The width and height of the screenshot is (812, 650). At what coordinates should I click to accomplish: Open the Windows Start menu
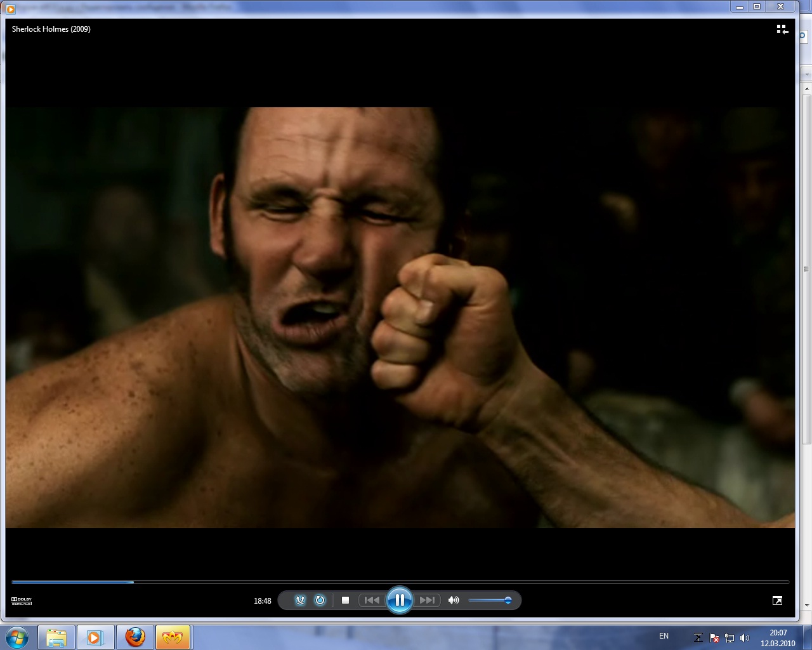[x=17, y=637]
